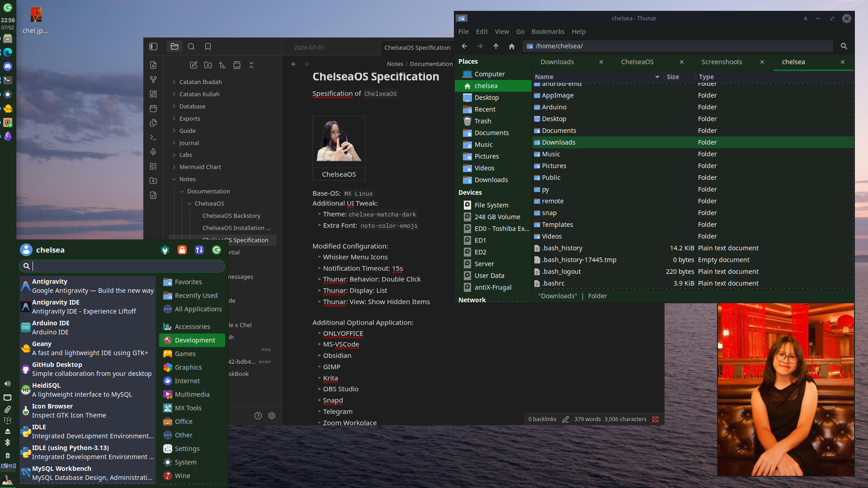The width and height of the screenshot is (868, 488).
Task: Go to parent folder arrow in Thunar
Action: click(496, 46)
